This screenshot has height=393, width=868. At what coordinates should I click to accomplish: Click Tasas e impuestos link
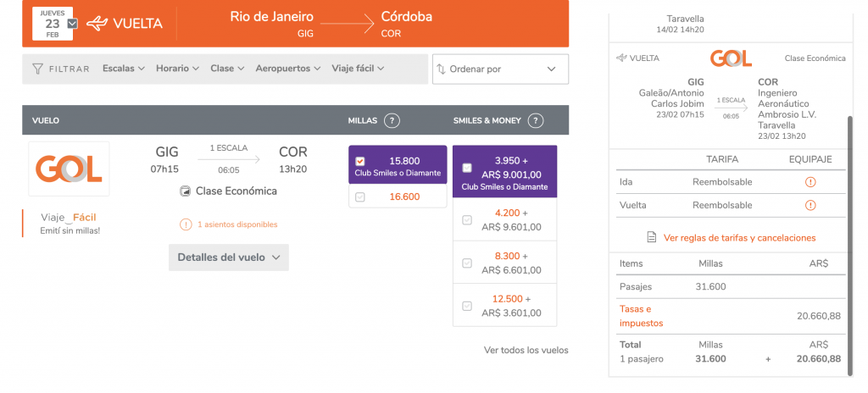click(642, 316)
